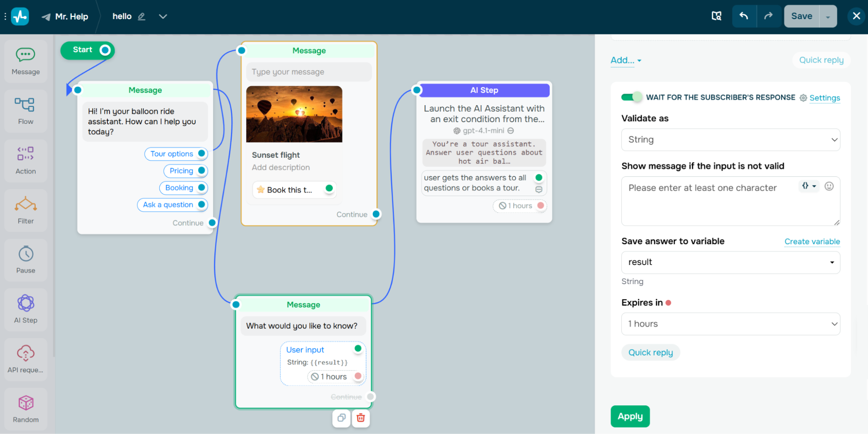The height and width of the screenshot is (434, 868).
Task: Open the result variable dropdown
Action: pos(730,262)
